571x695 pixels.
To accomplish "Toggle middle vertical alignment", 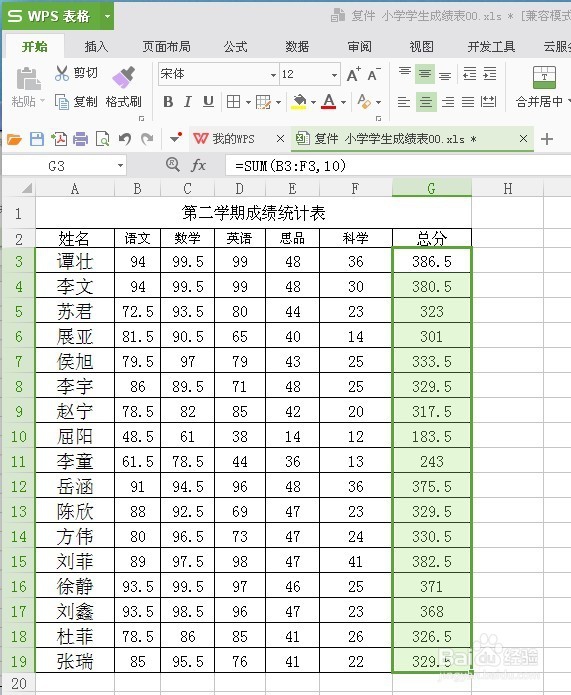I will coord(425,74).
